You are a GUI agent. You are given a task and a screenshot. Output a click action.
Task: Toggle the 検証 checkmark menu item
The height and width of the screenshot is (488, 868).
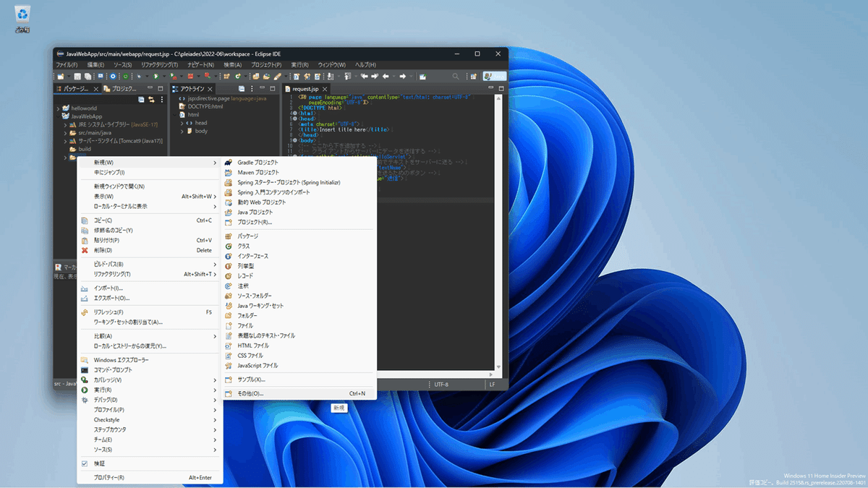[x=150, y=463]
